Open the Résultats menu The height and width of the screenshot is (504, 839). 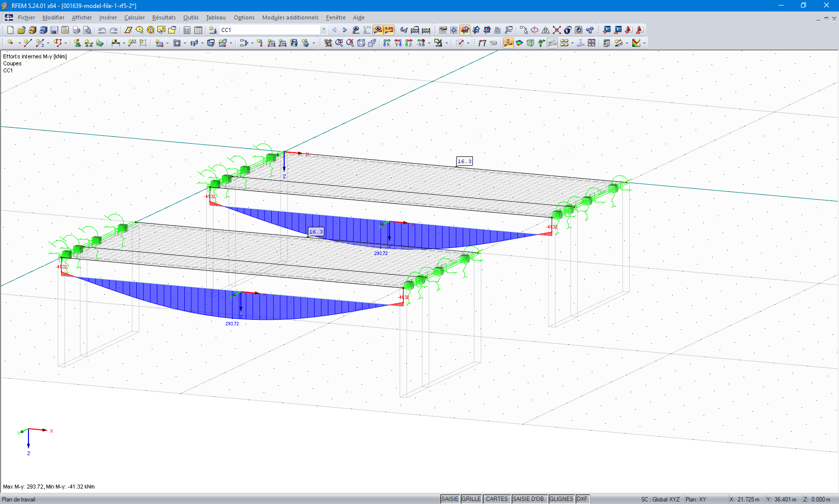164,17
